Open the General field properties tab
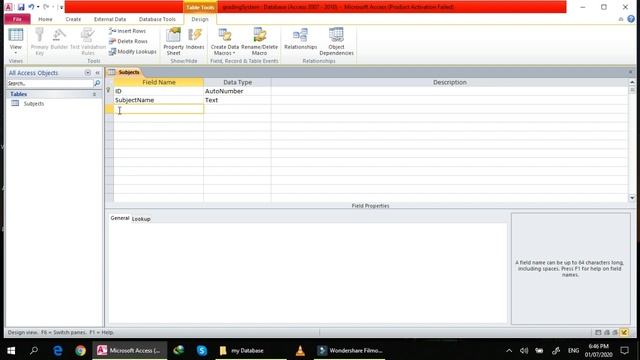The height and width of the screenshot is (360, 640). coord(120,218)
